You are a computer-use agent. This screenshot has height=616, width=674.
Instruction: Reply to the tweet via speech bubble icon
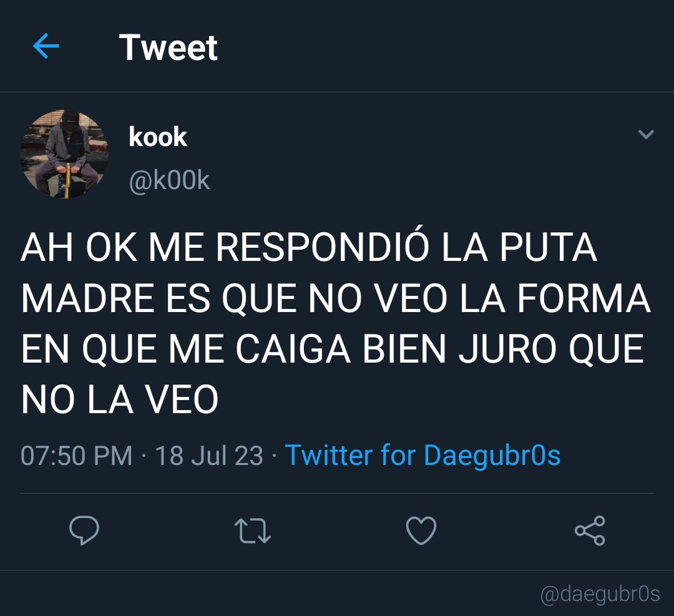[x=84, y=530]
